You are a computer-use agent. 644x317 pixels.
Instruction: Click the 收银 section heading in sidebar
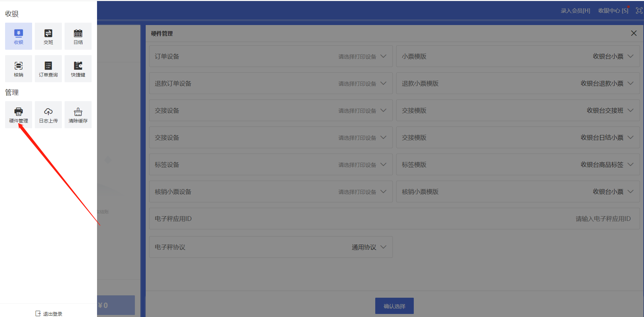click(12, 14)
